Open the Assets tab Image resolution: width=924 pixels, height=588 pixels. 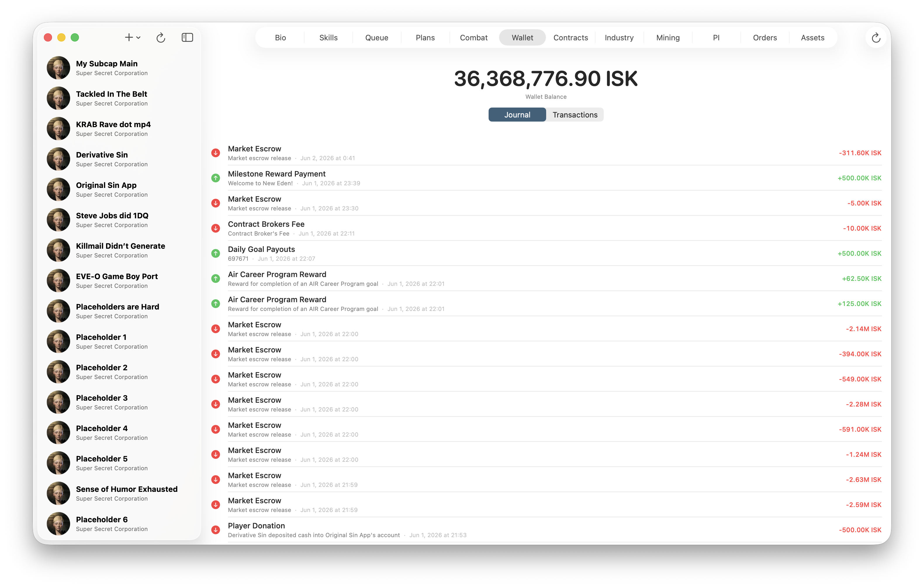point(813,38)
